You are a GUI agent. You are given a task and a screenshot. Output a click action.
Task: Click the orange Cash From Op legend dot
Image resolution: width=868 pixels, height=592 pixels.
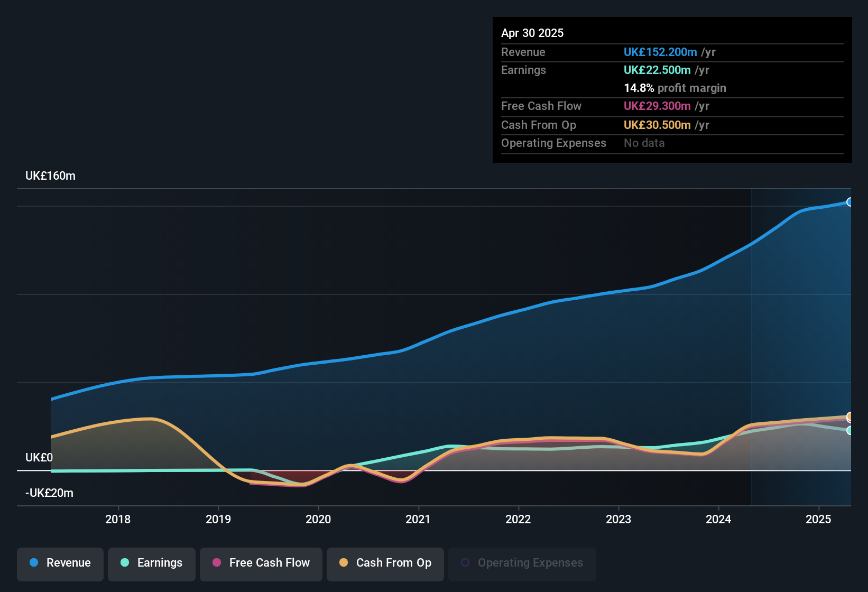click(x=344, y=563)
